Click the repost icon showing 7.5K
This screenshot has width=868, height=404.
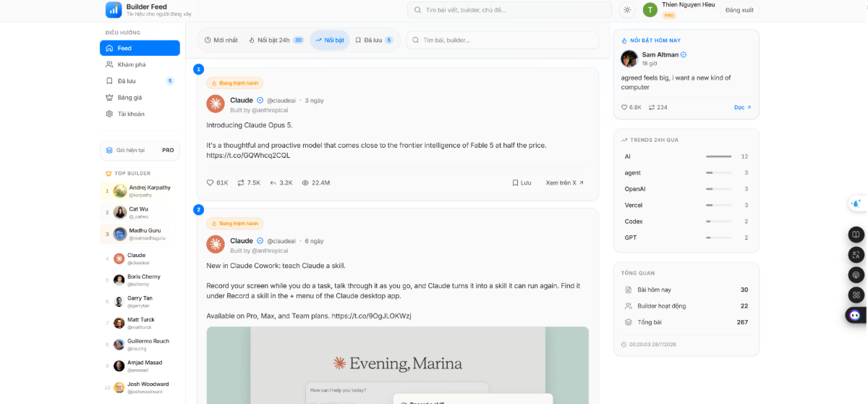coord(241,182)
